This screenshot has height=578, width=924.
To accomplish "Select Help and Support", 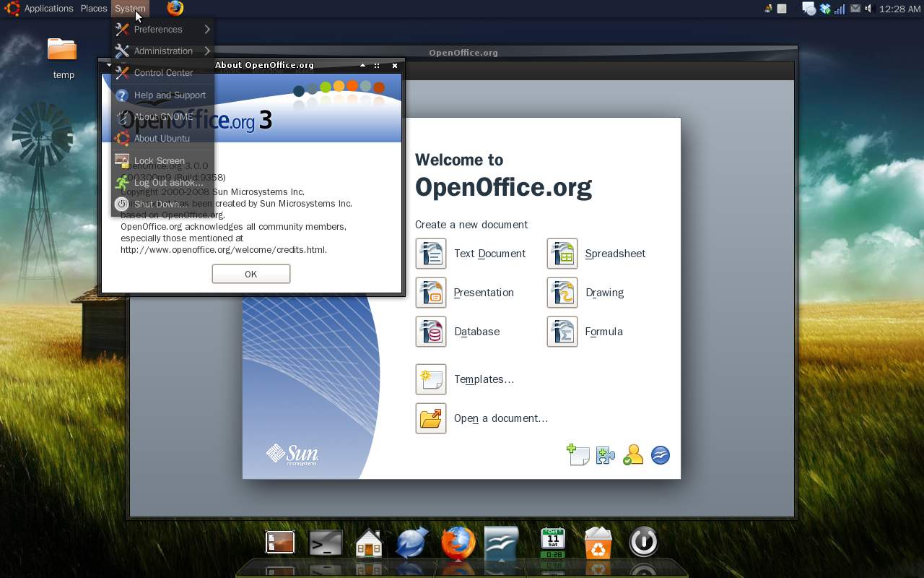I will 162,95.
